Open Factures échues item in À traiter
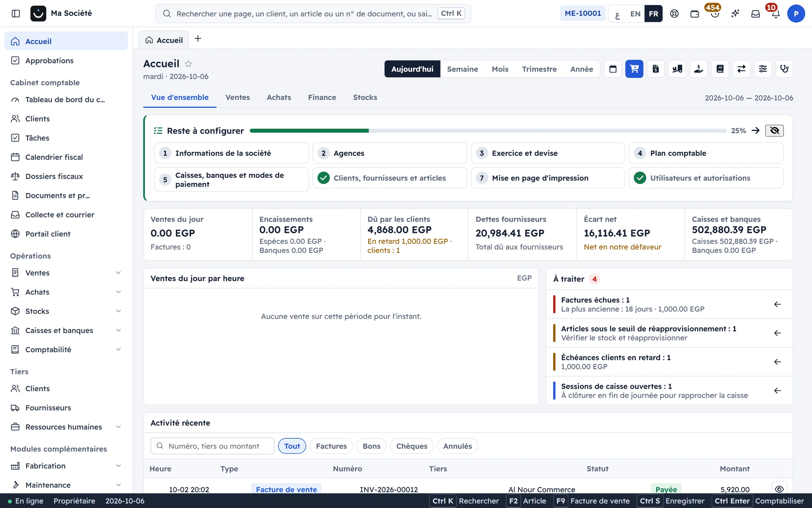The image size is (812, 508). pos(669,304)
